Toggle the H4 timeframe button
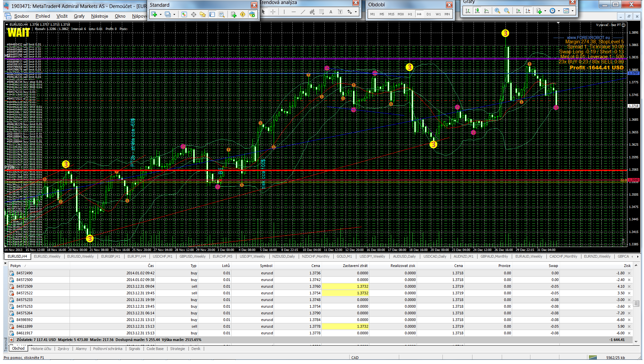The height and width of the screenshot is (364, 644). pyautogui.click(x=419, y=14)
